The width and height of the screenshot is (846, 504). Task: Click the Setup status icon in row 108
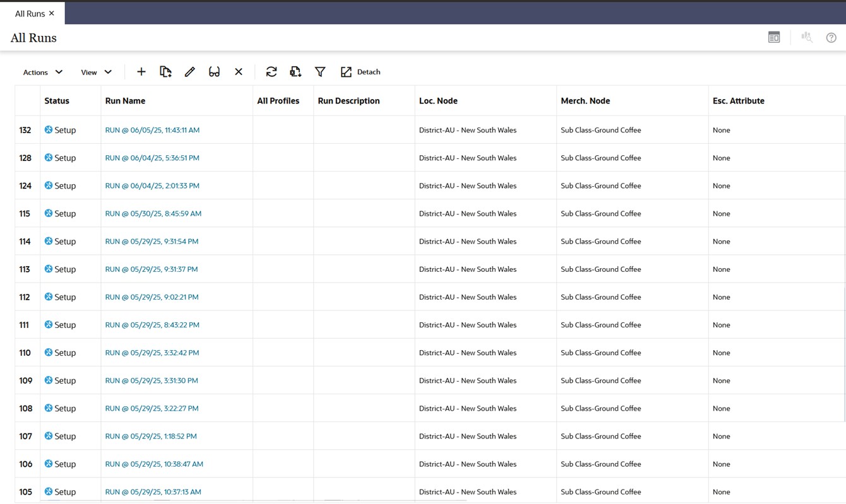coord(49,407)
